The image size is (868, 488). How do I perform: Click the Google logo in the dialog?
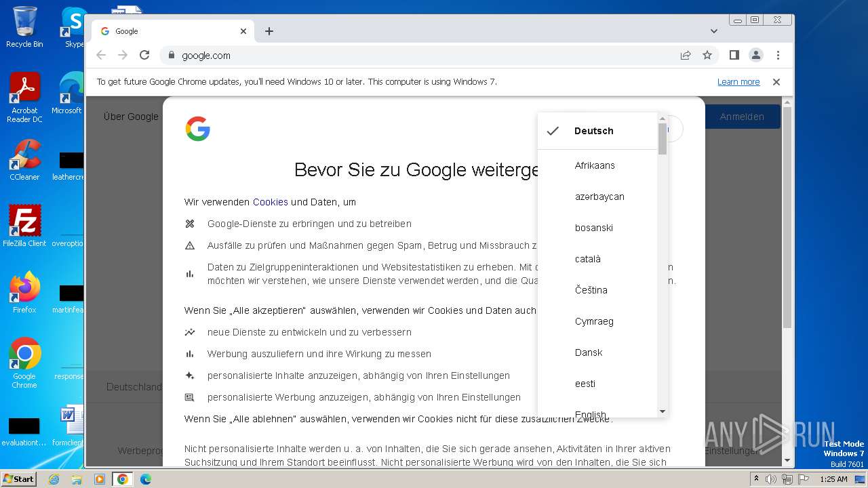[197, 129]
